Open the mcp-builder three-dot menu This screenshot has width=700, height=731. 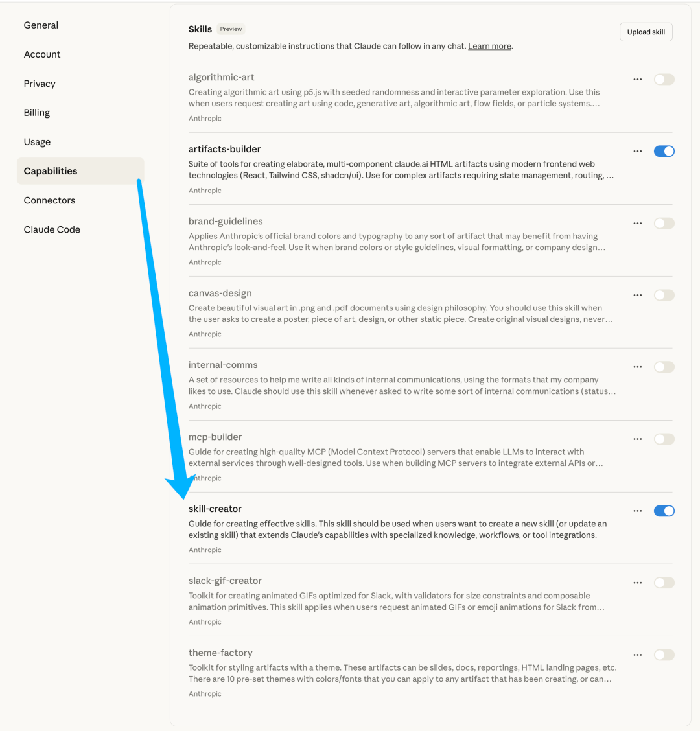coord(638,439)
